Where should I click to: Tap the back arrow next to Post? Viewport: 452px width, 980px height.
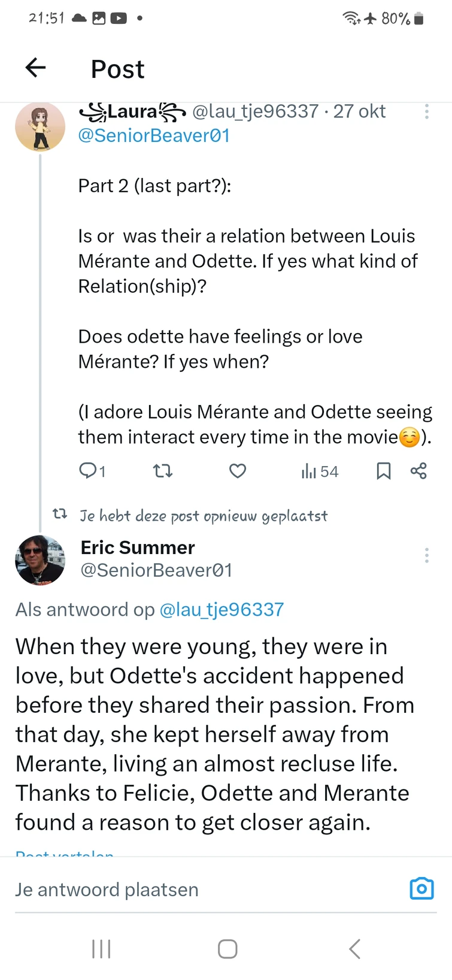tap(36, 68)
